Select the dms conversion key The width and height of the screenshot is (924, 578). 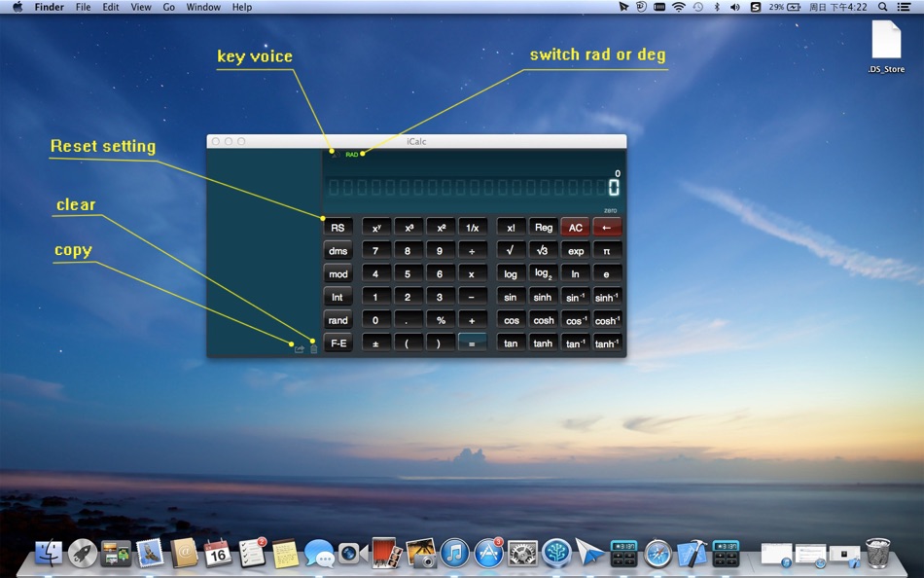click(338, 250)
